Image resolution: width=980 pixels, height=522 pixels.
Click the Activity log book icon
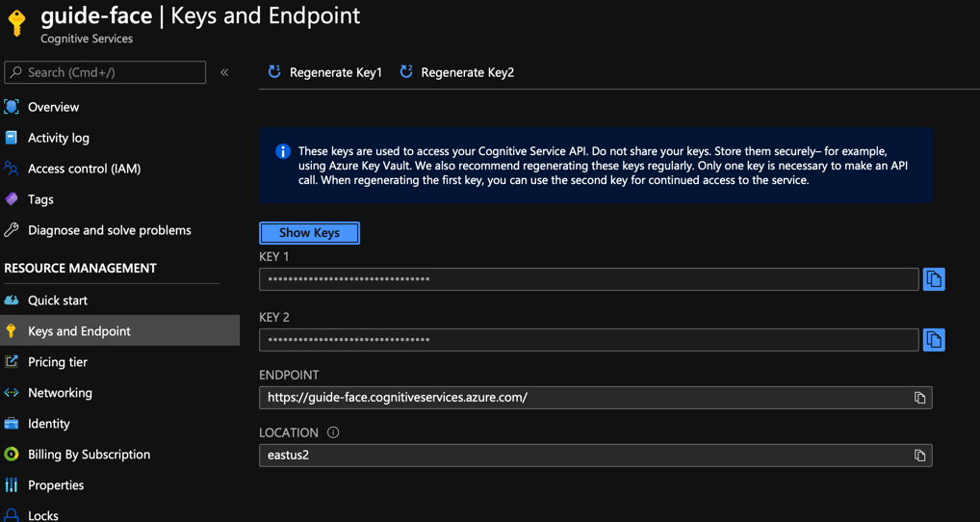pos(12,138)
